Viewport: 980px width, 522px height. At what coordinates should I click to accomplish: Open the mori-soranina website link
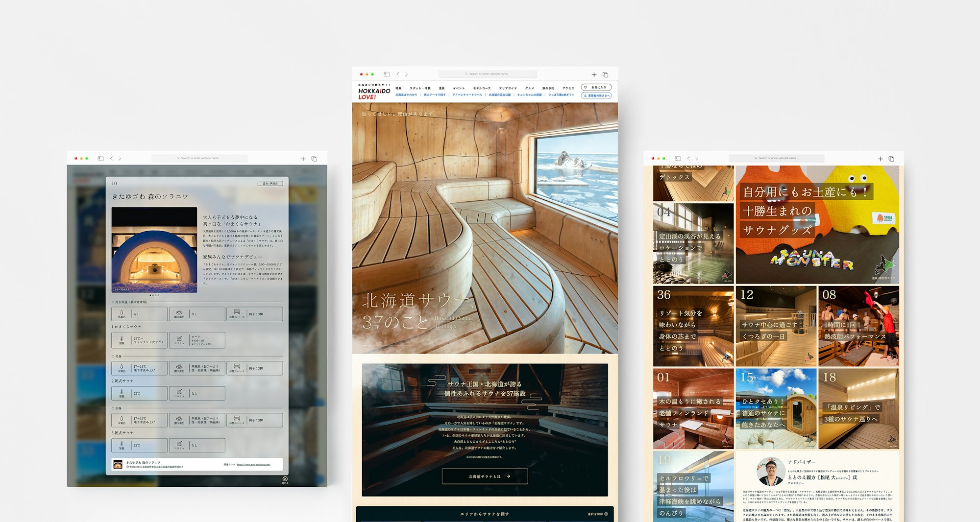tap(253, 464)
